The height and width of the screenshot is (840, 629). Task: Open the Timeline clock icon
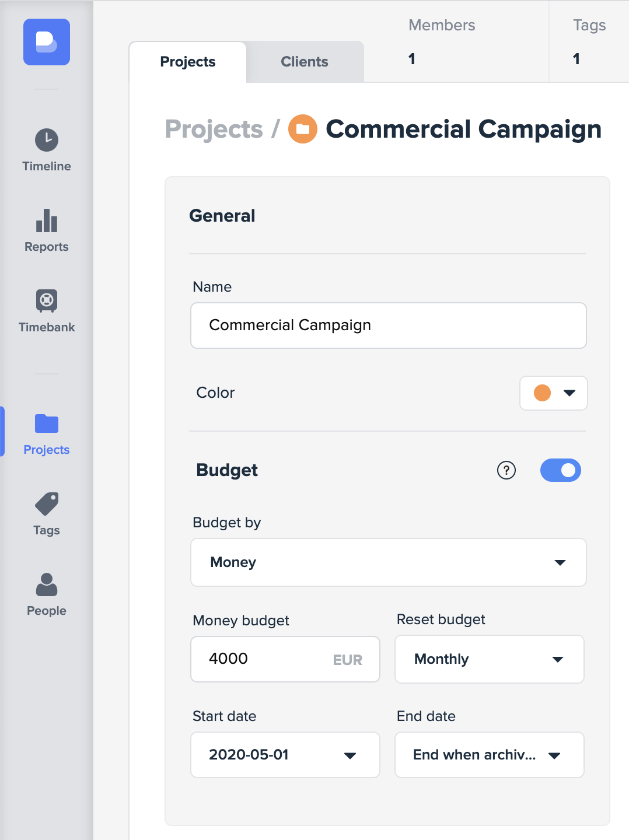[x=47, y=141]
